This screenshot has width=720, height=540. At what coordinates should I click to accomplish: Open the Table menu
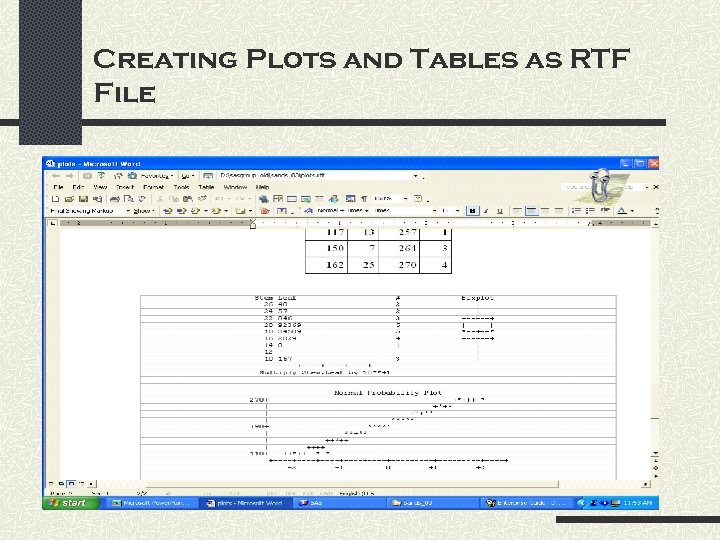pyautogui.click(x=206, y=187)
